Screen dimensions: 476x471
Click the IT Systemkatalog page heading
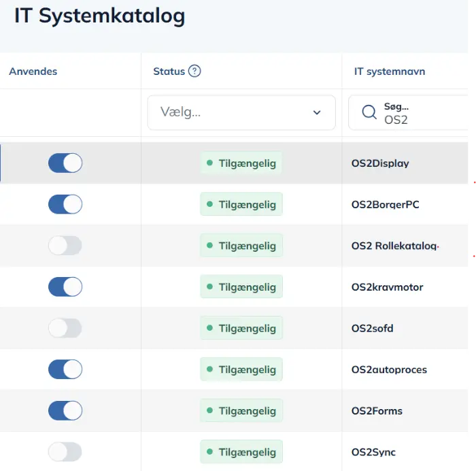click(x=99, y=16)
